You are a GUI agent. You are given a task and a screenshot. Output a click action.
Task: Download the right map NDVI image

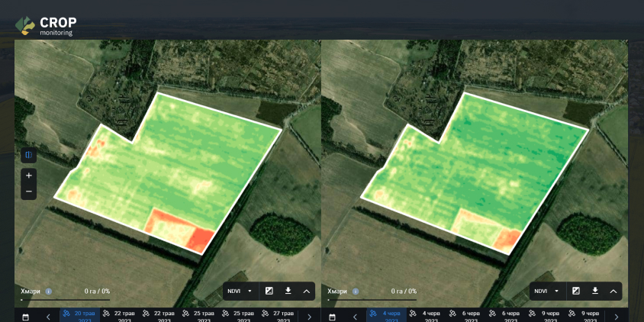(594, 291)
